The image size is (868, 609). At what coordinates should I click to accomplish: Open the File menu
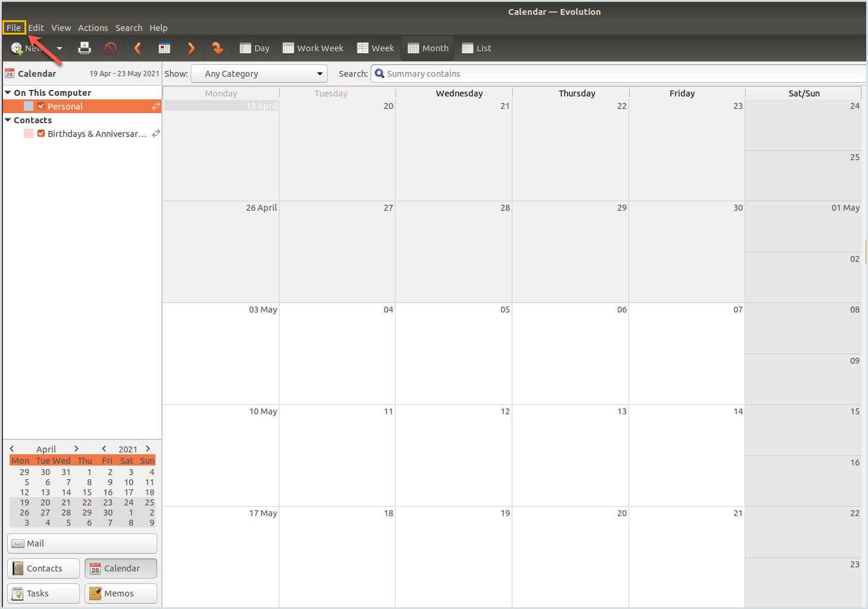(14, 28)
